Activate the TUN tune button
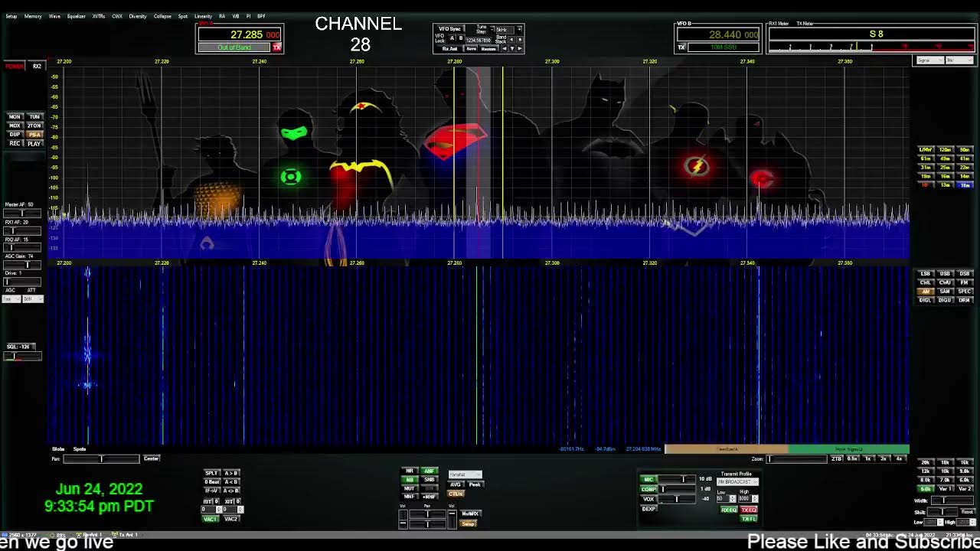The width and height of the screenshot is (980, 551). [34, 117]
